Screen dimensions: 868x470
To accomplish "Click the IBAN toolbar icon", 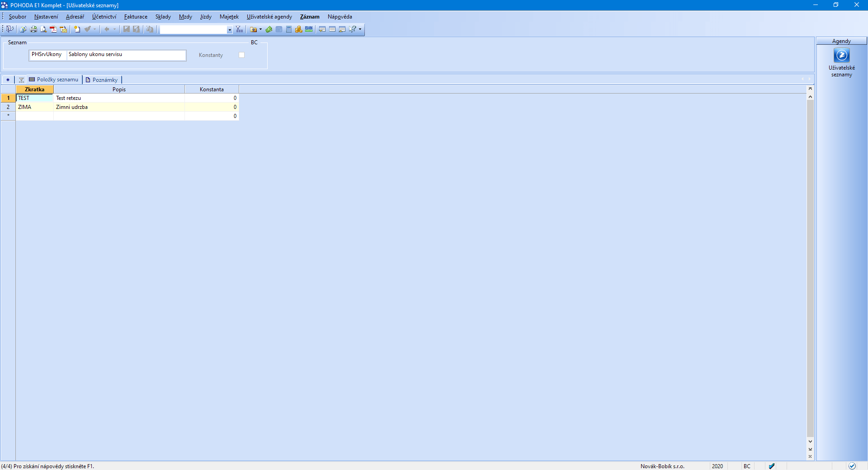I will pos(309,29).
